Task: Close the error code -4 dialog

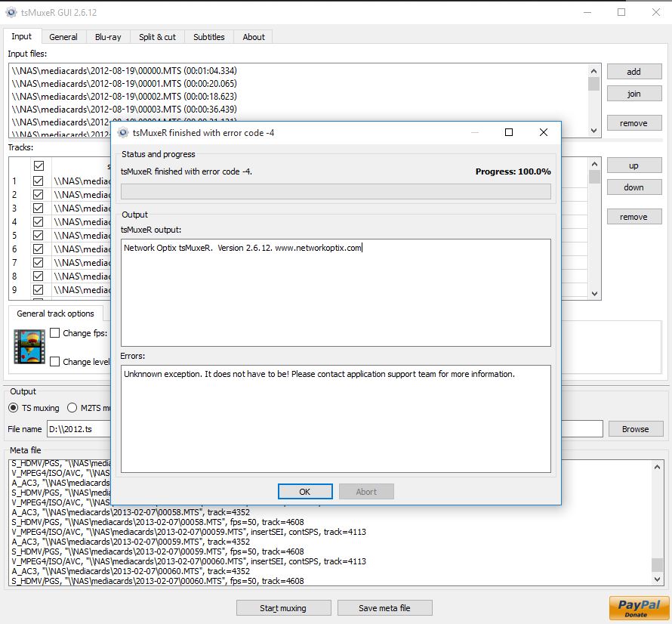Action: (x=544, y=132)
